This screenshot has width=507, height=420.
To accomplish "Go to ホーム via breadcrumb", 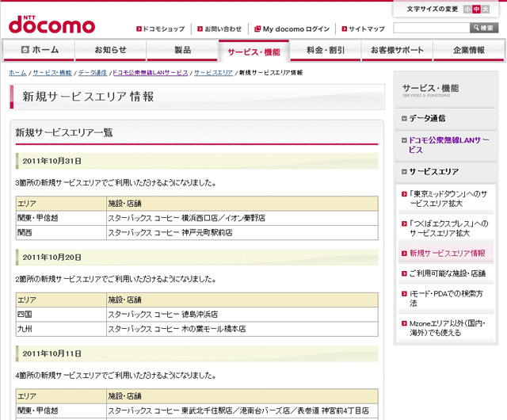I will coord(17,73).
